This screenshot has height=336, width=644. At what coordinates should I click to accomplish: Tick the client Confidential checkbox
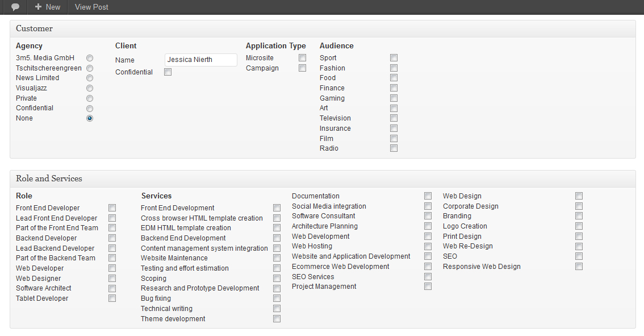[168, 72]
